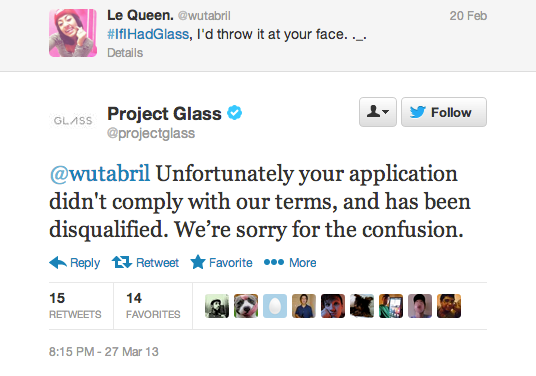
Task: Click the egg default avatar
Action: tap(275, 306)
